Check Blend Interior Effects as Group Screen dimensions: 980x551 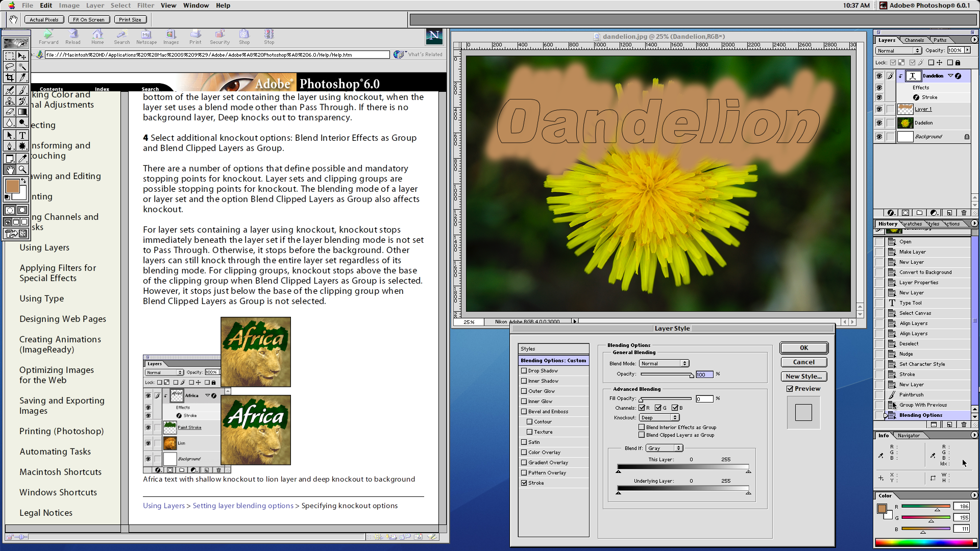642,427
